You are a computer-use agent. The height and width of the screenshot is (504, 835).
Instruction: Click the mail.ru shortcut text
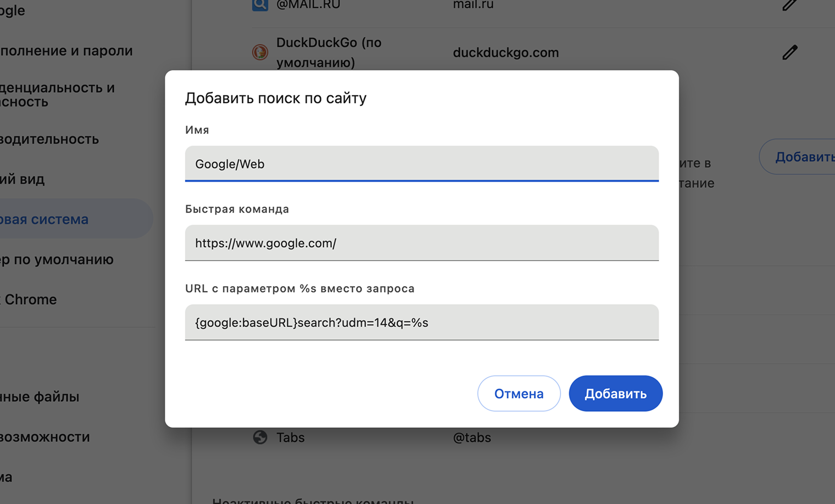[473, 5]
